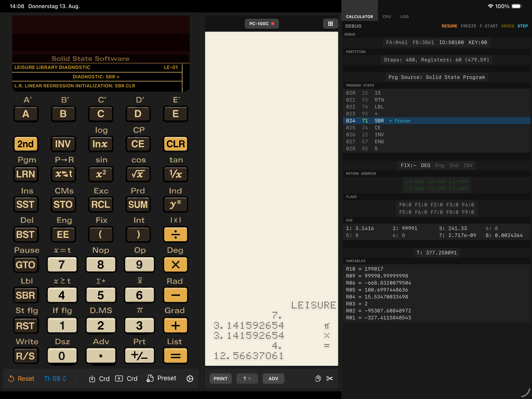Tap the plus key

[x=176, y=325]
